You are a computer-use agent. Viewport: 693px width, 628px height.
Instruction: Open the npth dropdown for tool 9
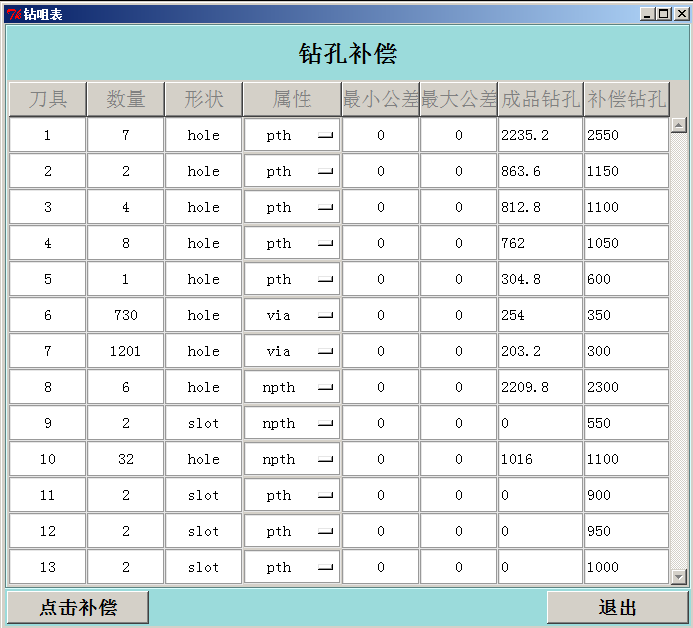click(x=292, y=423)
